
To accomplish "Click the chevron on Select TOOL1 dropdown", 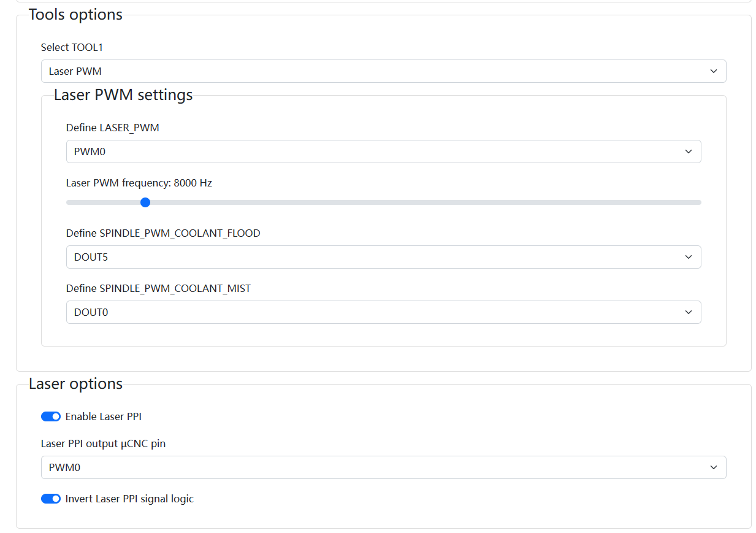I will pyautogui.click(x=714, y=71).
